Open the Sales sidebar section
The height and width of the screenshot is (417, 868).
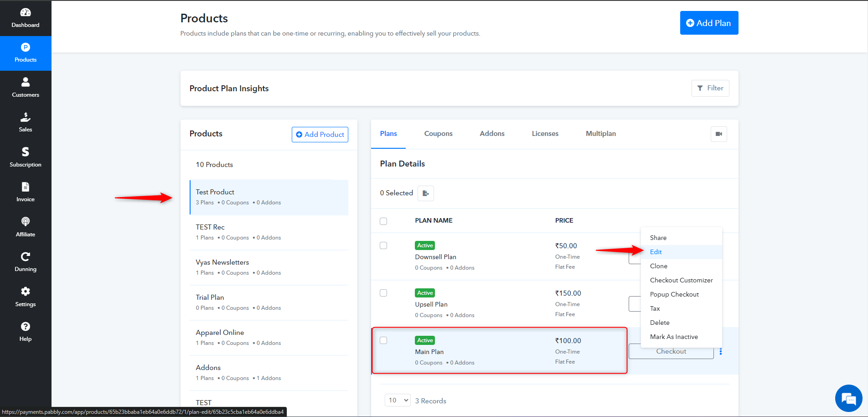[26, 122]
